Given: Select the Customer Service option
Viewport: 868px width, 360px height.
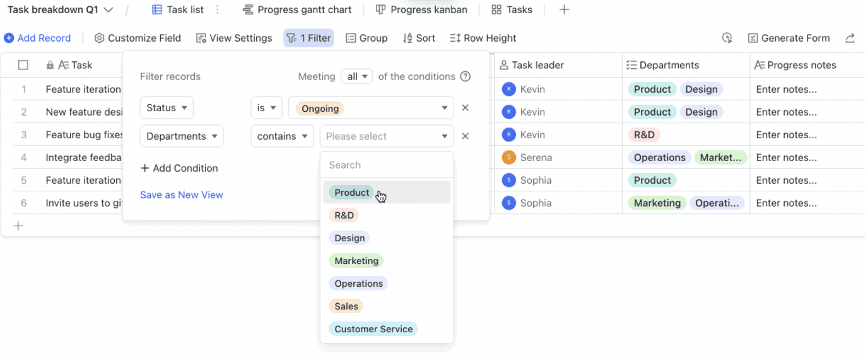Looking at the screenshot, I should [x=387, y=329].
